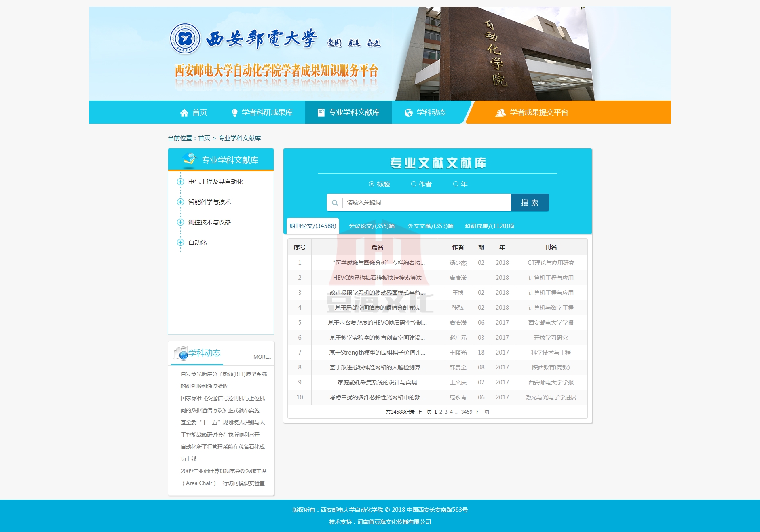Open MORE link in 学科动态 panel
The image size is (760, 532).
click(x=262, y=357)
